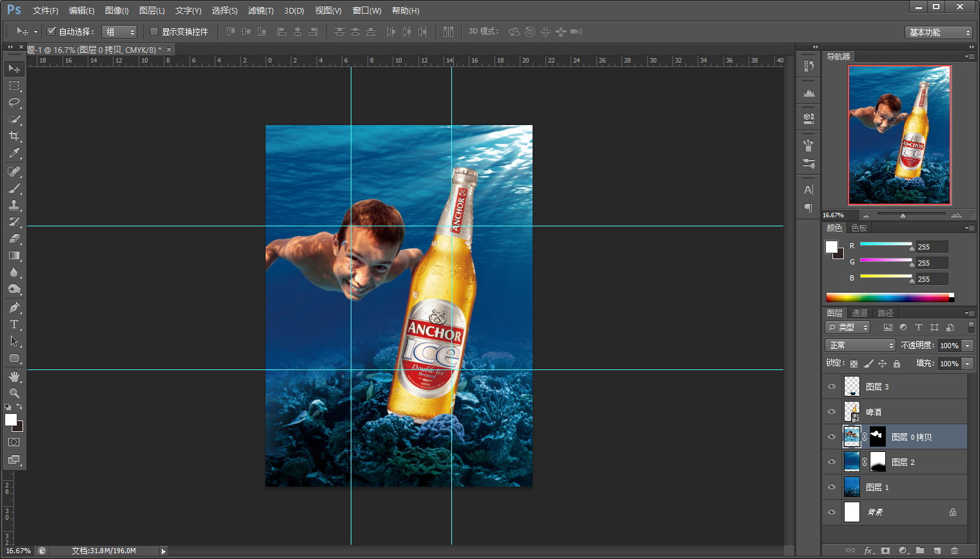980x559 pixels.
Task: Select the Eyedropper tool
Action: pos(14,153)
